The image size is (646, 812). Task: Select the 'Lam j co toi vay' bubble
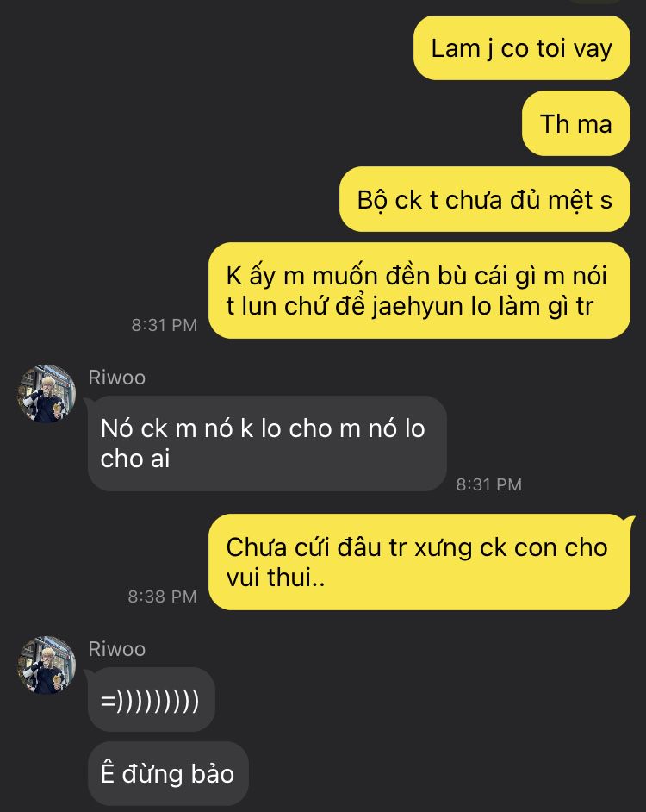pyautogui.click(x=522, y=48)
